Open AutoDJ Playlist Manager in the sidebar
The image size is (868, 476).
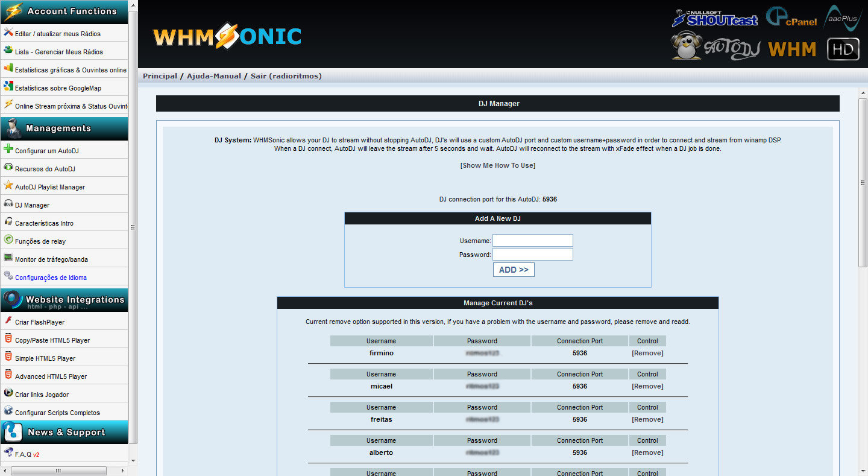tap(50, 187)
